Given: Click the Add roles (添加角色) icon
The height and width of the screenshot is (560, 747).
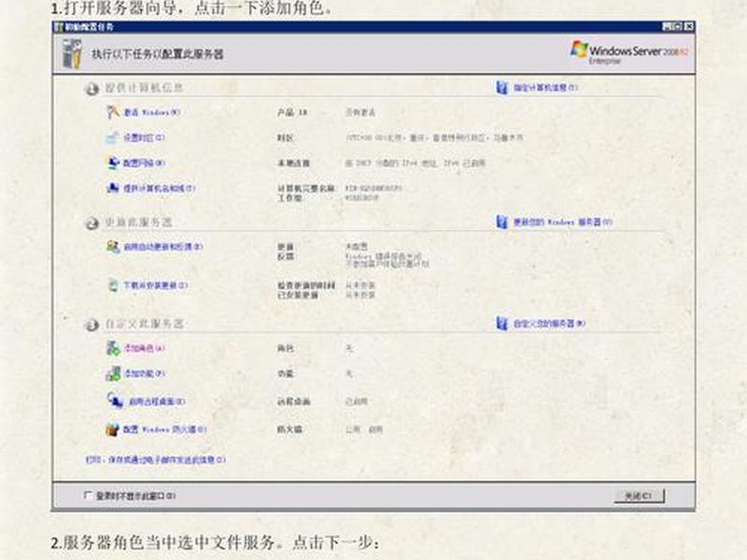Looking at the screenshot, I should click(113, 348).
